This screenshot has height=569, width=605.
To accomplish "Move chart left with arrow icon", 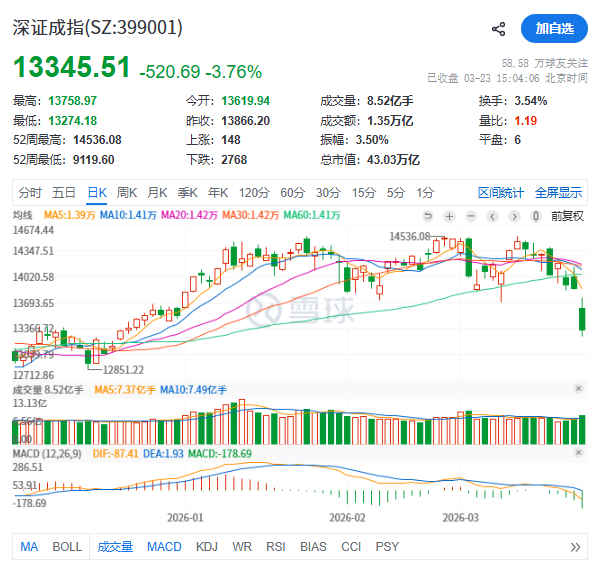I will 492,216.
